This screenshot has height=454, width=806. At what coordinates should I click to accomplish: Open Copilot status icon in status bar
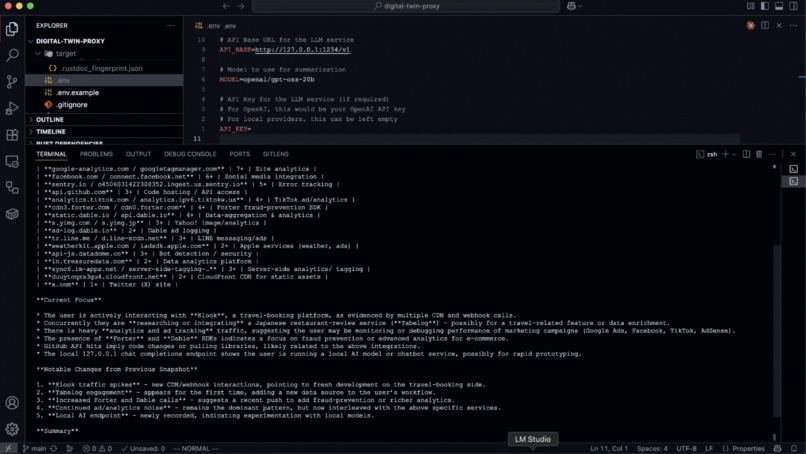click(x=778, y=448)
